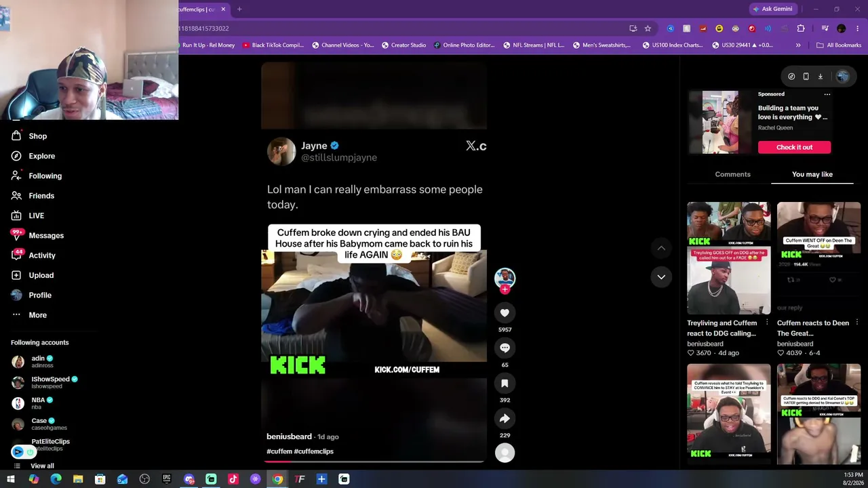The height and width of the screenshot is (488, 868).
Task: Click the install app icon in address bar
Action: (633, 28)
